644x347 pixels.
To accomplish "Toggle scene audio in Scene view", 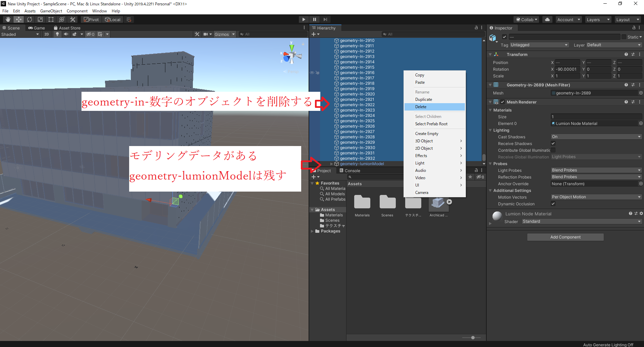I will [66, 34].
